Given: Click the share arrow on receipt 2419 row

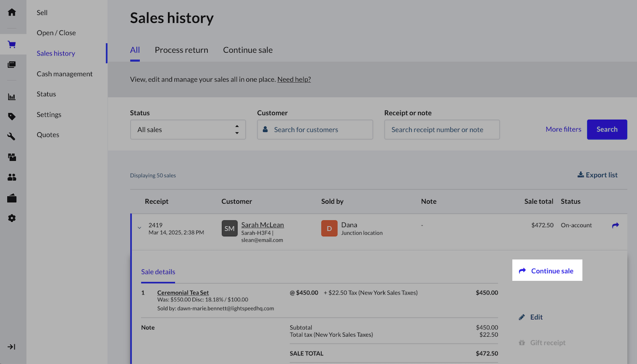Looking at the screenshot, I should tap(615, 225).
